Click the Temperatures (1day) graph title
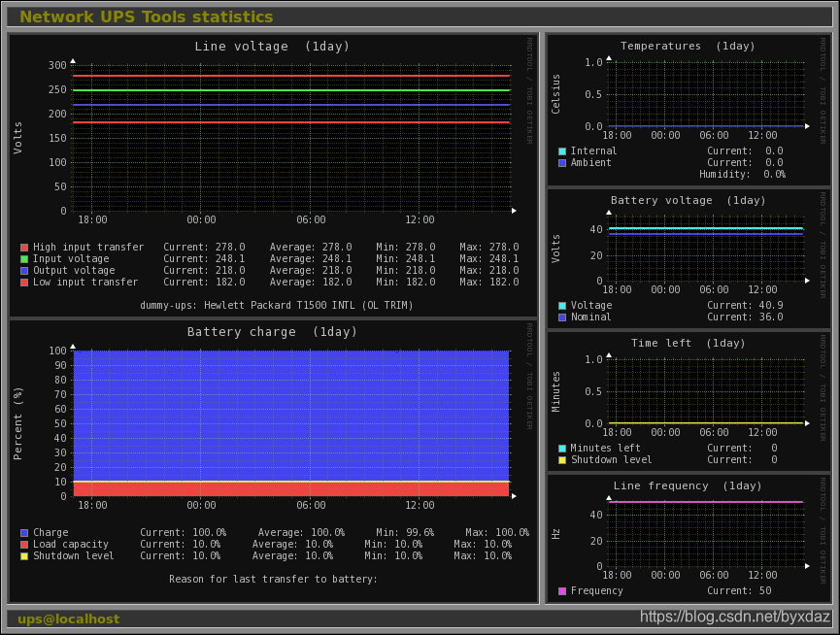The image size is (840, 635). click(x=688, y=46)
